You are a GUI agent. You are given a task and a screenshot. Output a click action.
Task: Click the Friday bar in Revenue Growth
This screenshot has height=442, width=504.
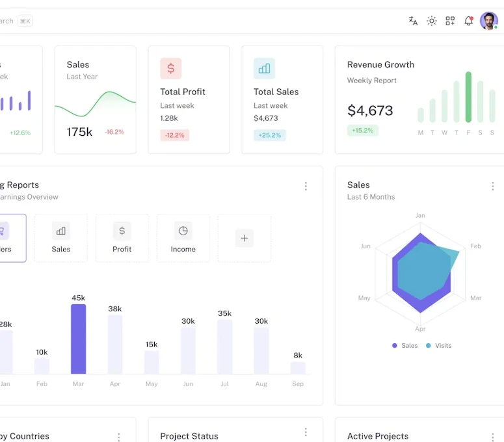click(x=468, y=97)
